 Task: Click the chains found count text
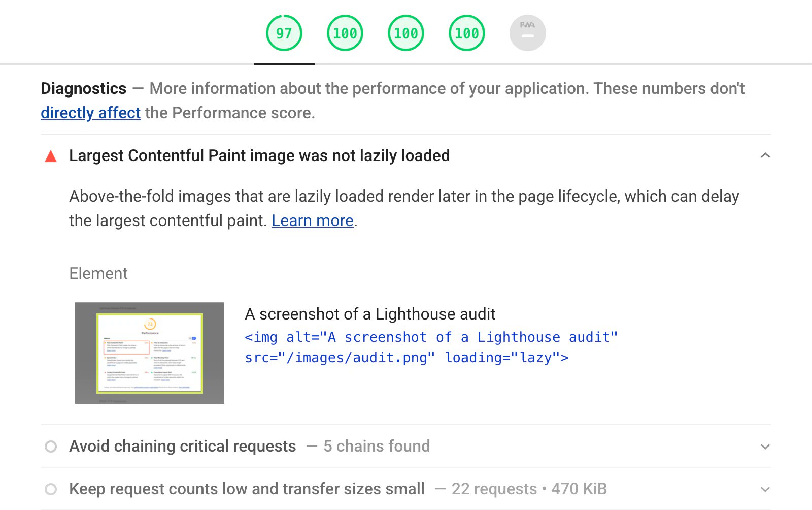click(376, 447)
